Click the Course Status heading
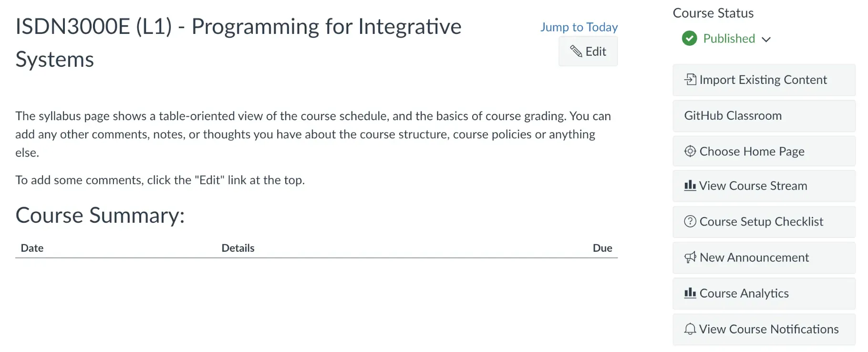 [713, 13]
